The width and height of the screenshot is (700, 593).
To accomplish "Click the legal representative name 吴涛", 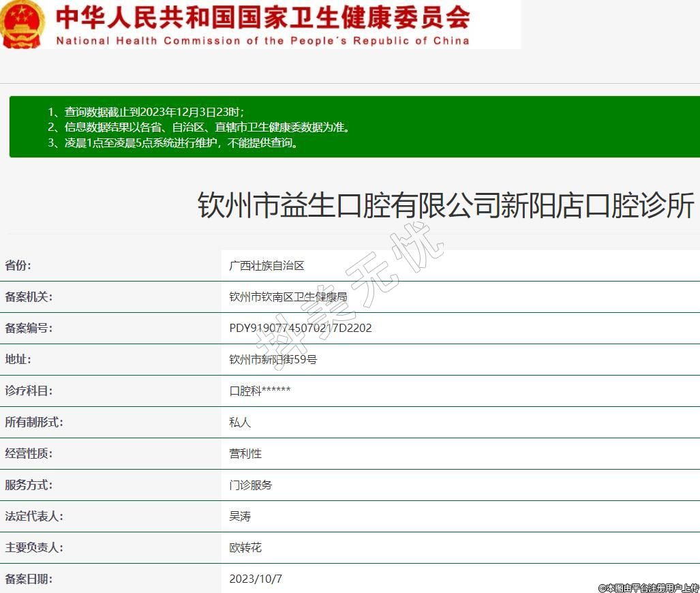I will (x=240, y=517).
